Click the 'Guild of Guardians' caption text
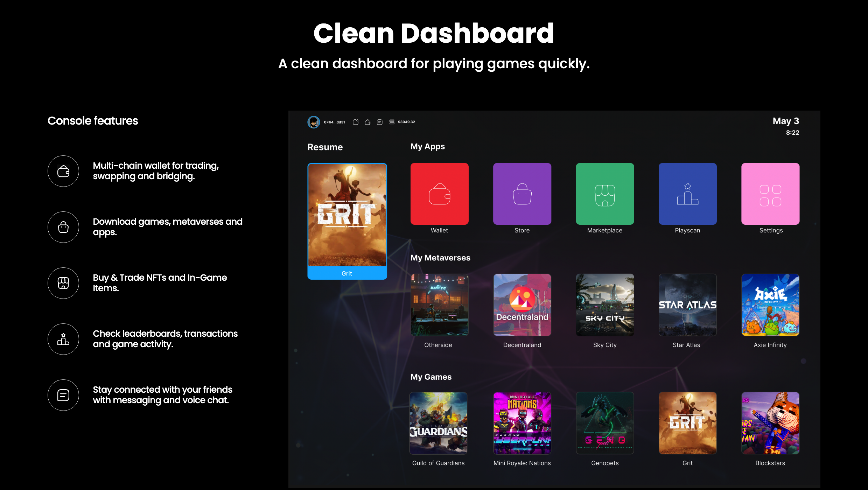This screenshot has width=868, height=490. pos(438,463)
